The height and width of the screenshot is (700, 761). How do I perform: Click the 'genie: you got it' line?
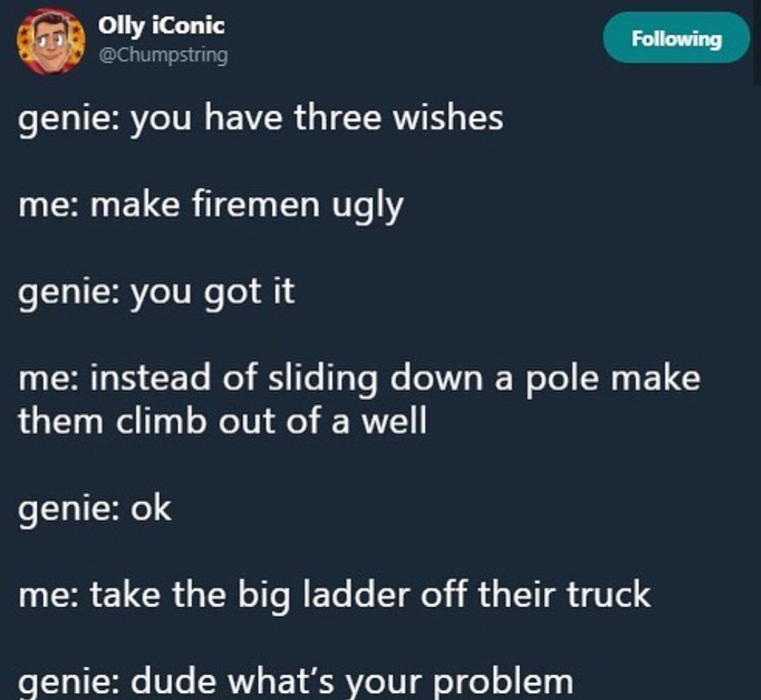click(156, 292)
